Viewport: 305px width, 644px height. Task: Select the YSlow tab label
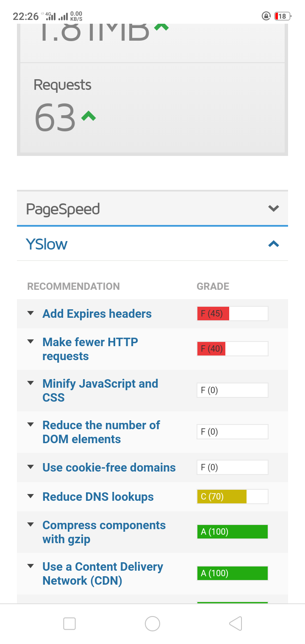tap(47, 244)
